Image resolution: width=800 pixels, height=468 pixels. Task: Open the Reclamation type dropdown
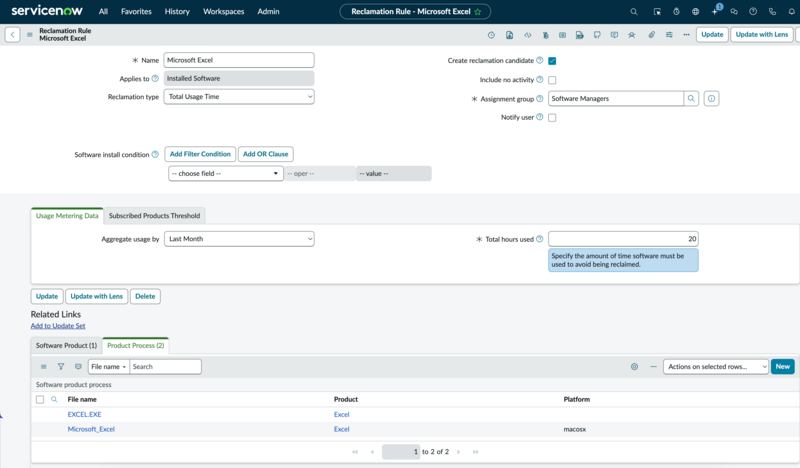pos(239,96)
